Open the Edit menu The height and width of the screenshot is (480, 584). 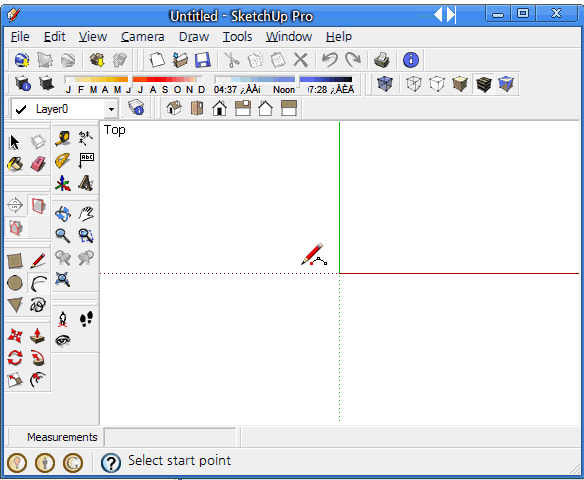pos(54,36)
